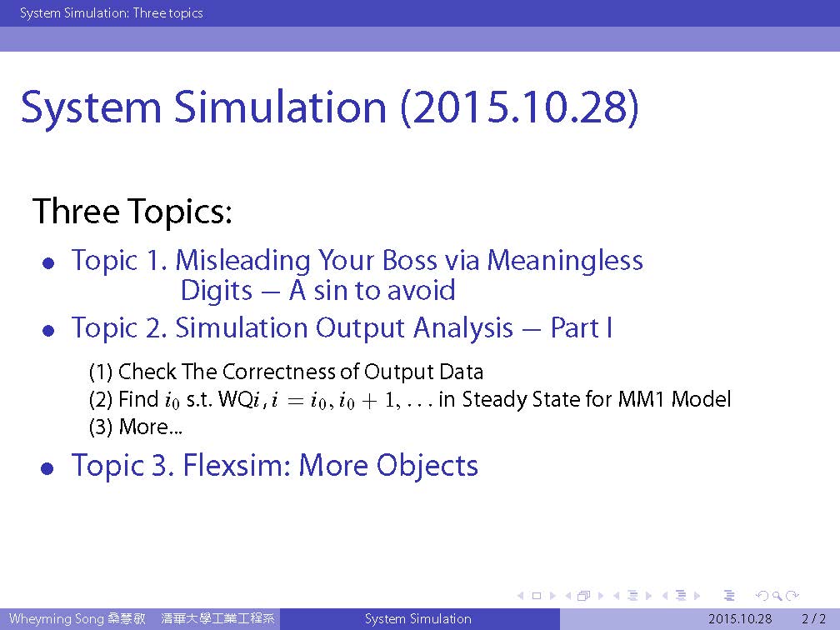Click the presentation outline icon
840x630 pixels.
point(729,596)
